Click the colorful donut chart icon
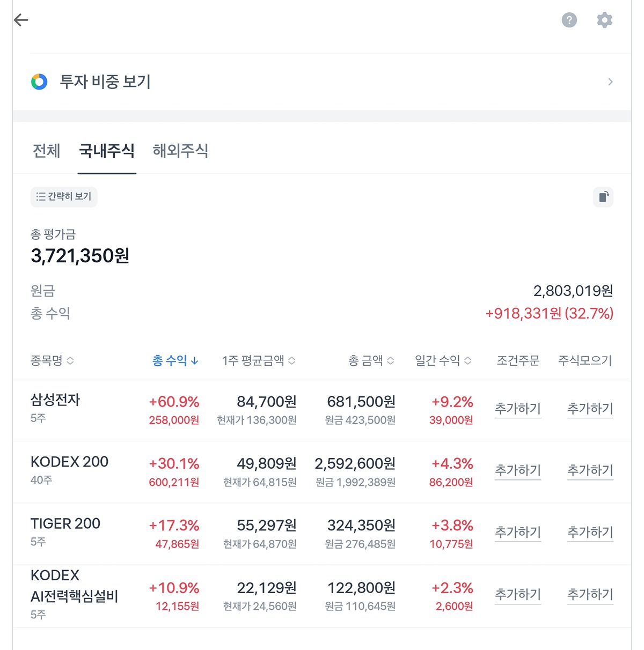The image size is (644, 650). (x=39, y=82)
